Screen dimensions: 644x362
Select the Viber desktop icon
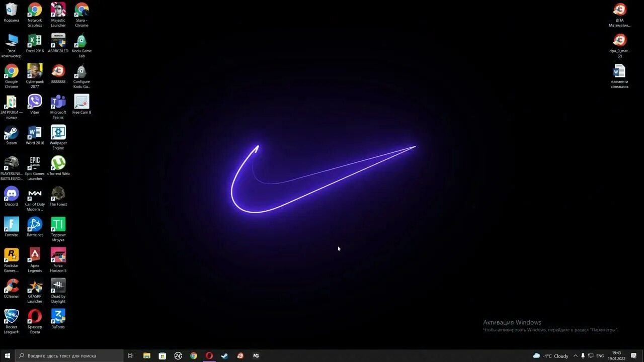tap(35, 105)
